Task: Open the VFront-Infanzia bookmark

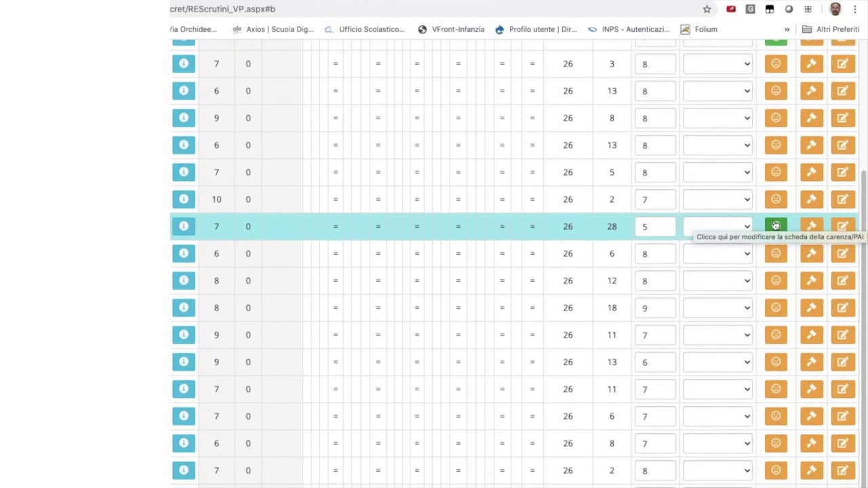Action: coord(451,29)
